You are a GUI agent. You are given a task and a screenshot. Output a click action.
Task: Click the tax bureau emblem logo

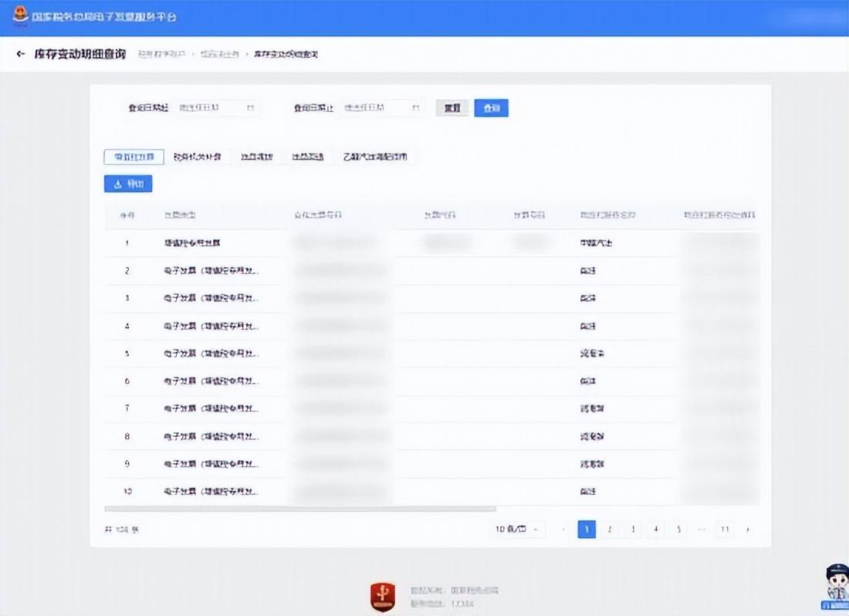(x=20, y=15)
